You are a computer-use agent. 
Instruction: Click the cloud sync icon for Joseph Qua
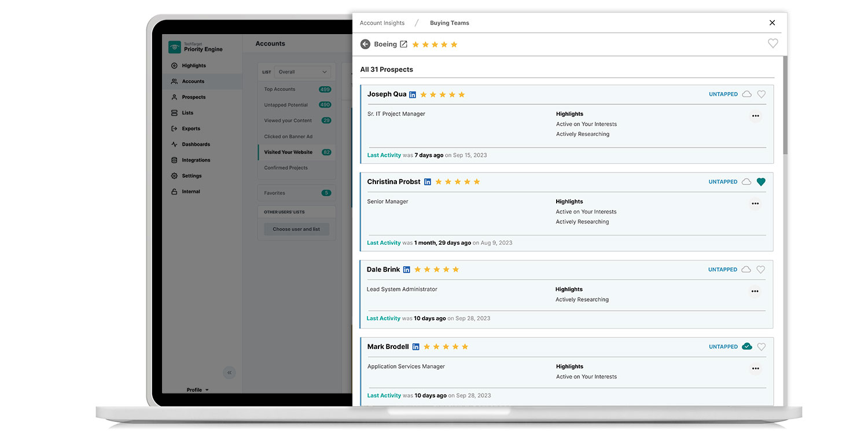tap(747, 94)
